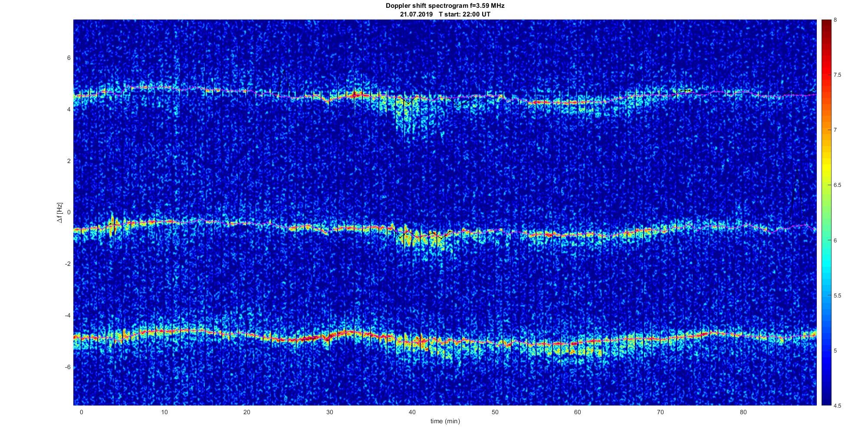The image size is (868, 435).
Task: Click the y-axis tick label '6'
Action: [x=69, y=58]
